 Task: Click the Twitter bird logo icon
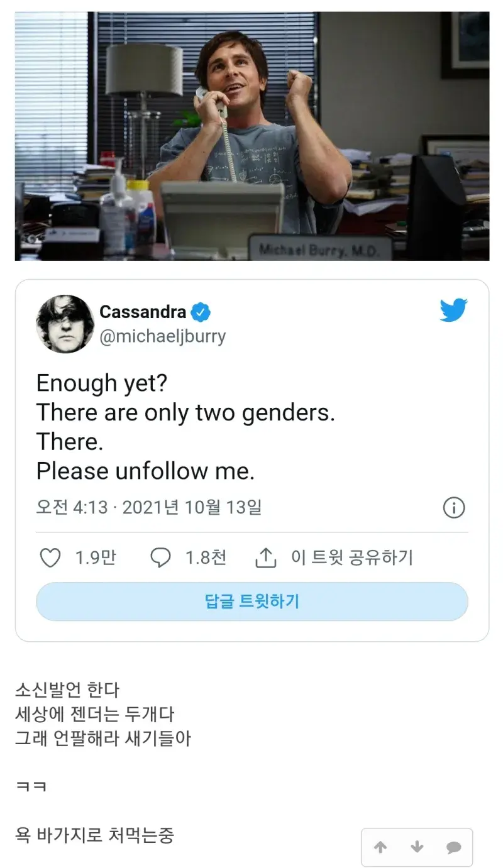point(453,311)
